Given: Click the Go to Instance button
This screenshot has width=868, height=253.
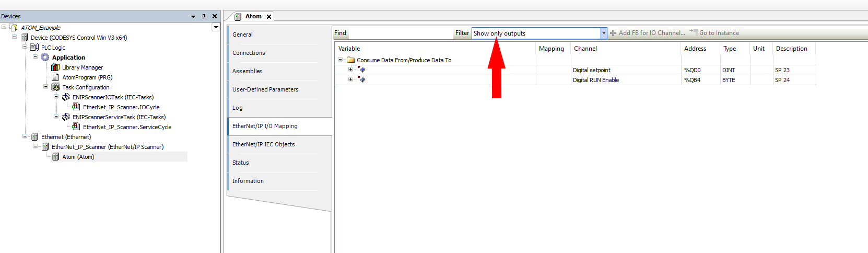Looking at the screenshot, I should click(x=714, y=33).
